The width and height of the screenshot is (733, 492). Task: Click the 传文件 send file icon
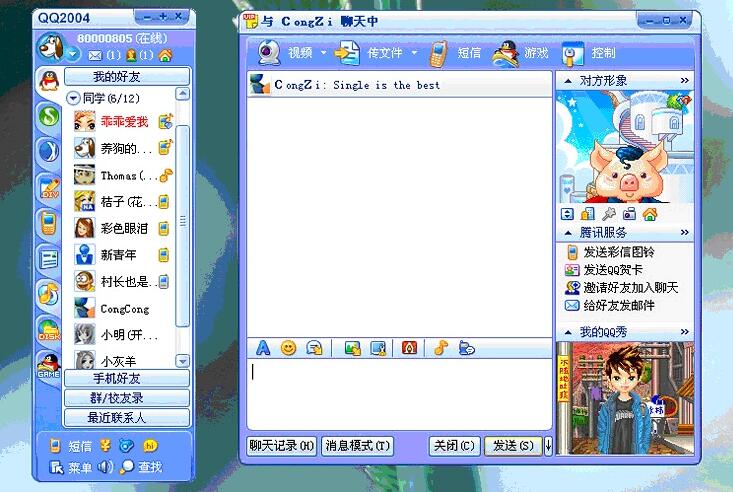[346, 53]
